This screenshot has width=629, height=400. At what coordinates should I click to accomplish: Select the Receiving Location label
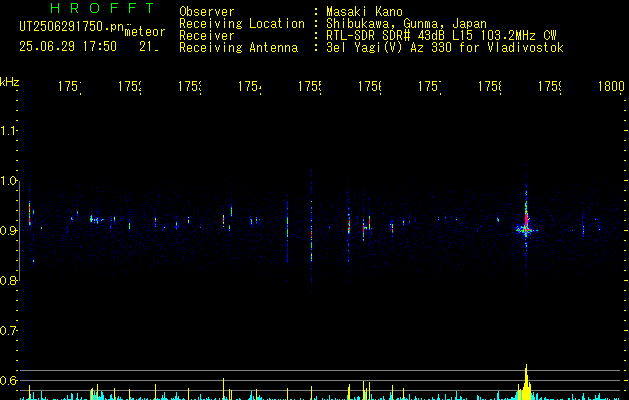click(x=242, y=24)
